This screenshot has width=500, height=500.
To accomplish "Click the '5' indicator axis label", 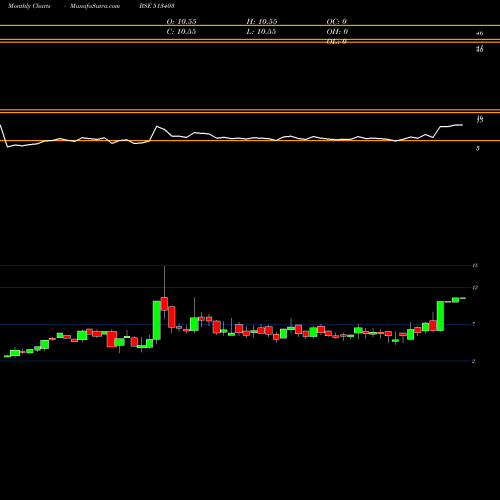I will tap(478, 148).
